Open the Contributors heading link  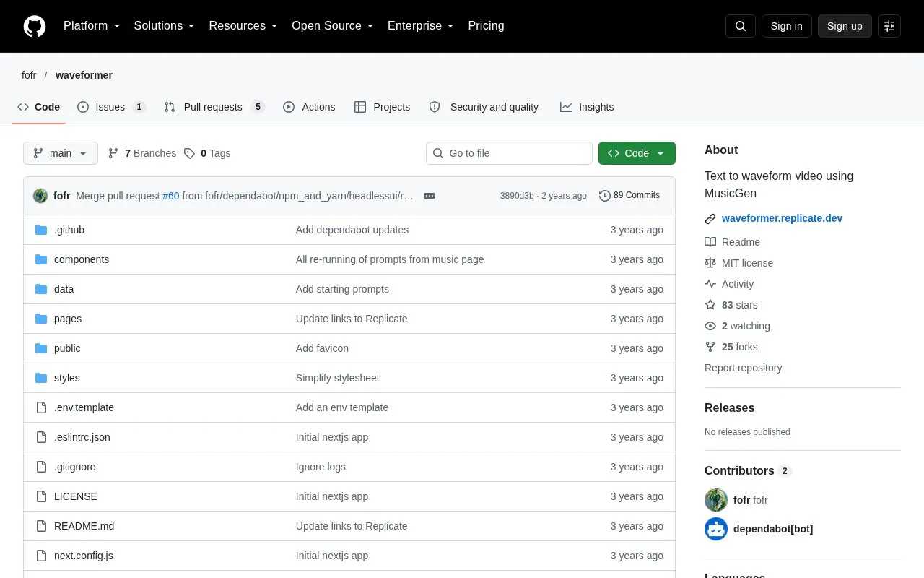click(x=748, y=471)
